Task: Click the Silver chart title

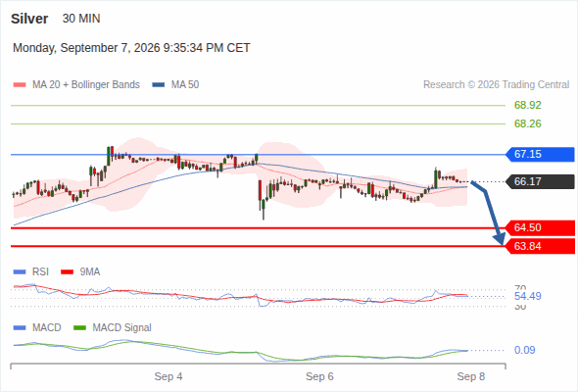Action: [29, 19]
